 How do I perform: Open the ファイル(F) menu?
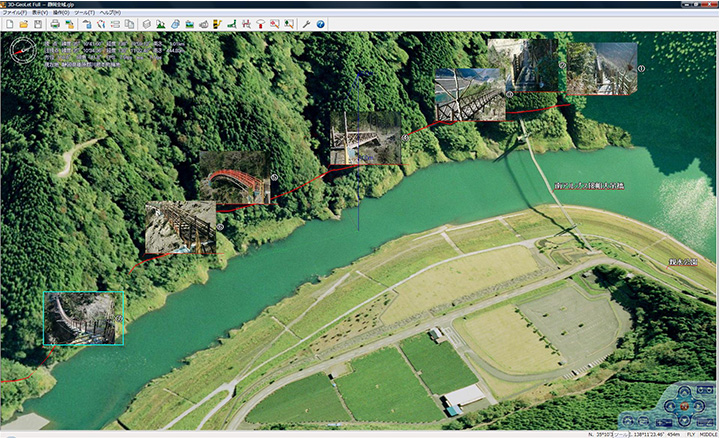(x=15, y=13)
